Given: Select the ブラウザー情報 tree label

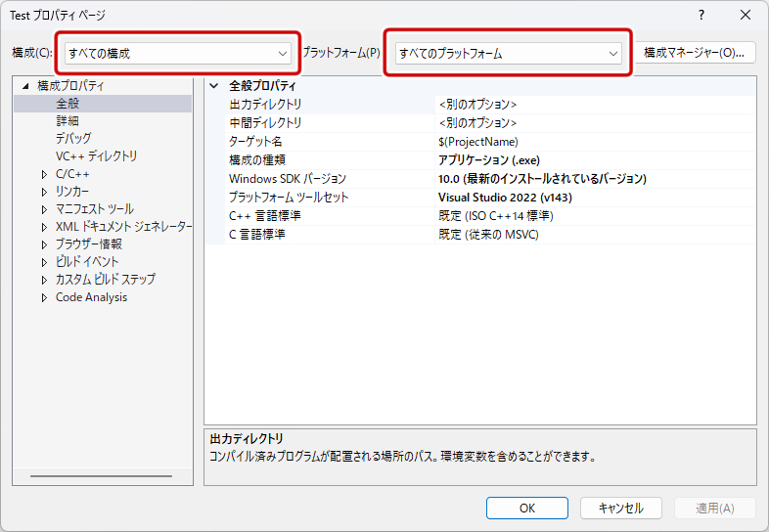Looking at the screenshot, I should [x=89, y=244].
